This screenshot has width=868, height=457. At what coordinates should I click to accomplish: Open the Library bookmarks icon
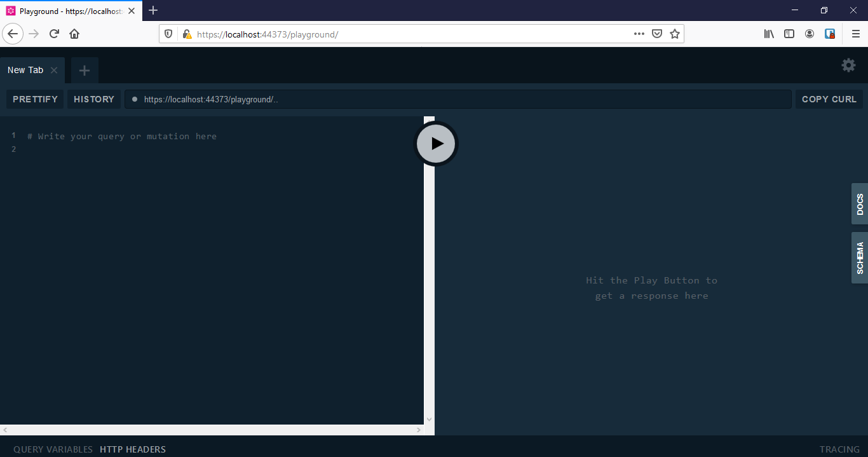(769, 34)
